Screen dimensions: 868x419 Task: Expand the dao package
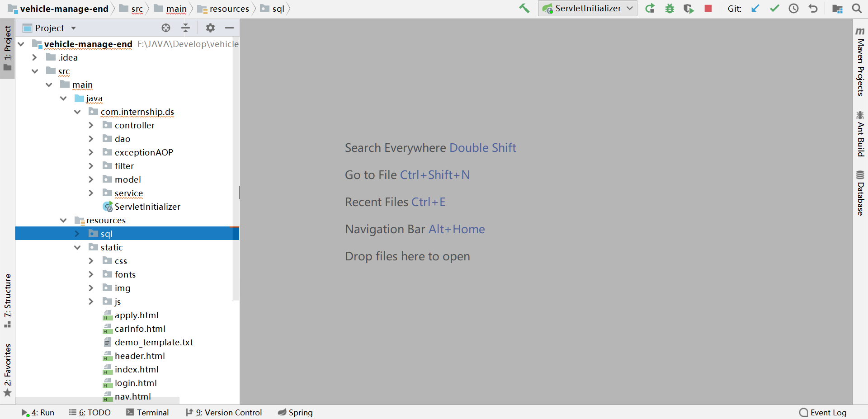[x=91, y=139]
